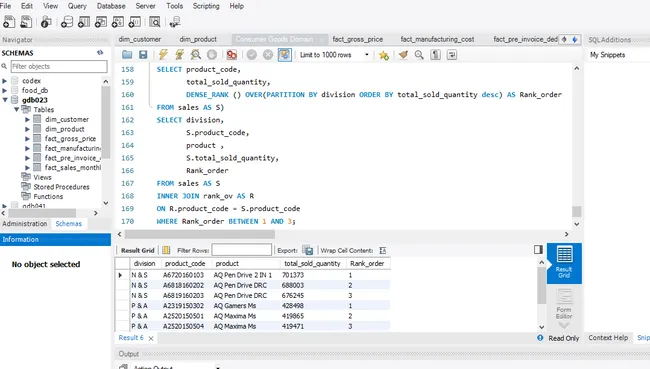Save the script to file
Viewport: 650px width, 369px height.
click(143, 55)
